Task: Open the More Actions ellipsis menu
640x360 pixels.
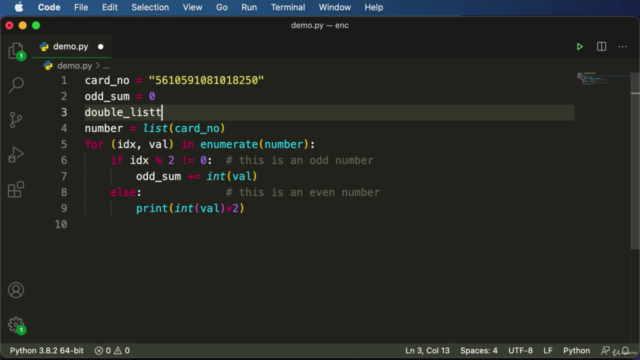Action: (x=622, y=47)
